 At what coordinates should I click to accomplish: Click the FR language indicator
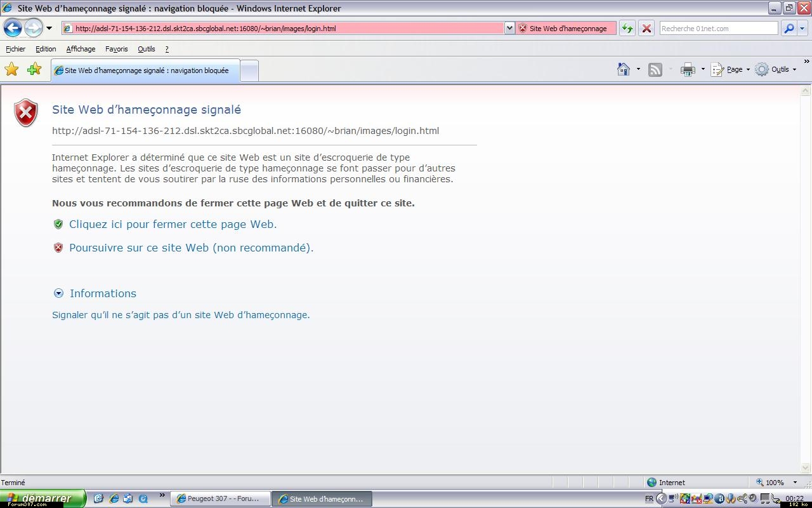(x=649, y=499)
